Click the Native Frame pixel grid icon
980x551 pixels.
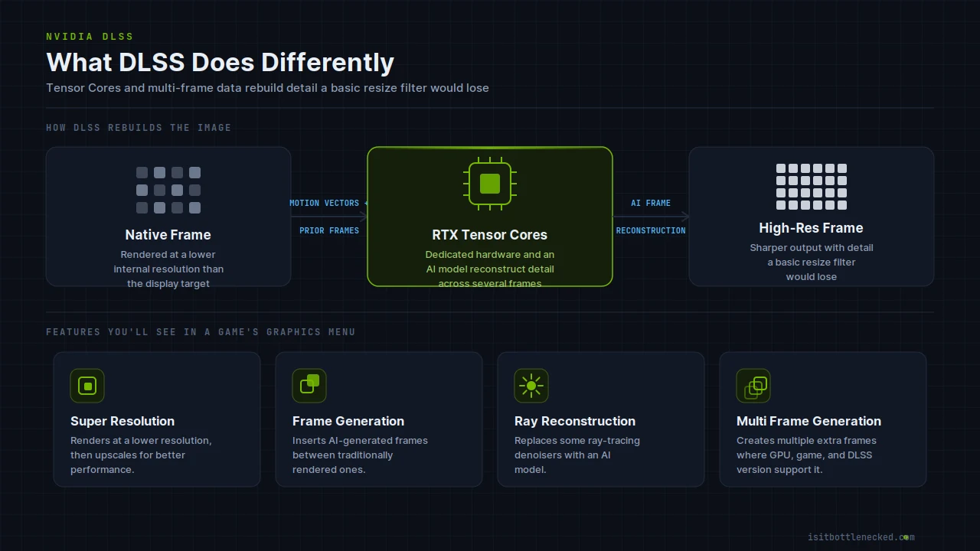pyautogui.click(x=168, y=191)
